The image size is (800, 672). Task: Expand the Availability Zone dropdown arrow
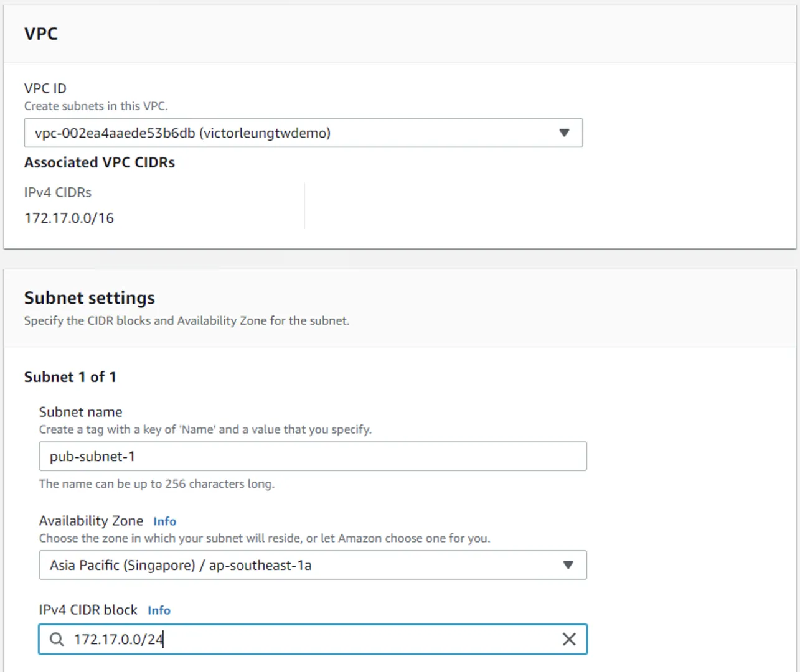pos(568,565)
